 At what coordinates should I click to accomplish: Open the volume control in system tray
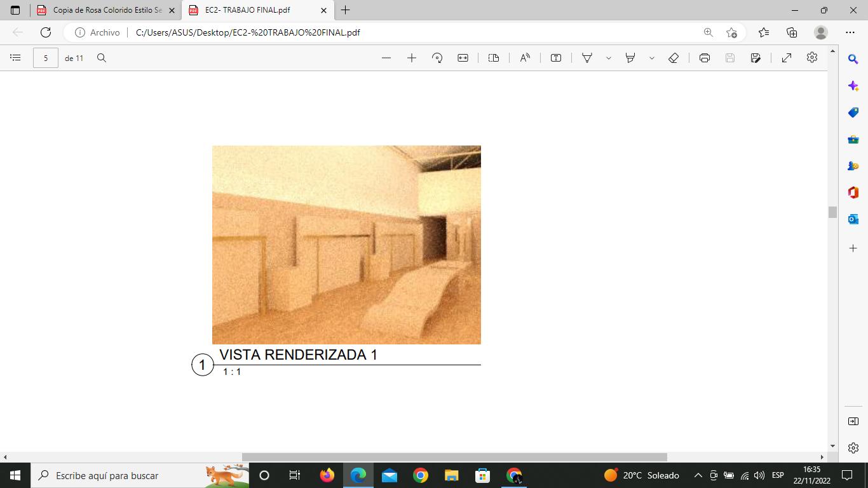click(759, 475)
